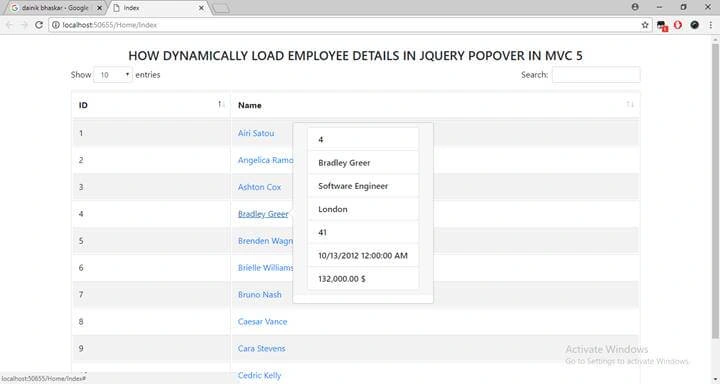Sort by ID column header
This screenshot has width=720, height=384.
pyautogui.click(x=151, y=105)
